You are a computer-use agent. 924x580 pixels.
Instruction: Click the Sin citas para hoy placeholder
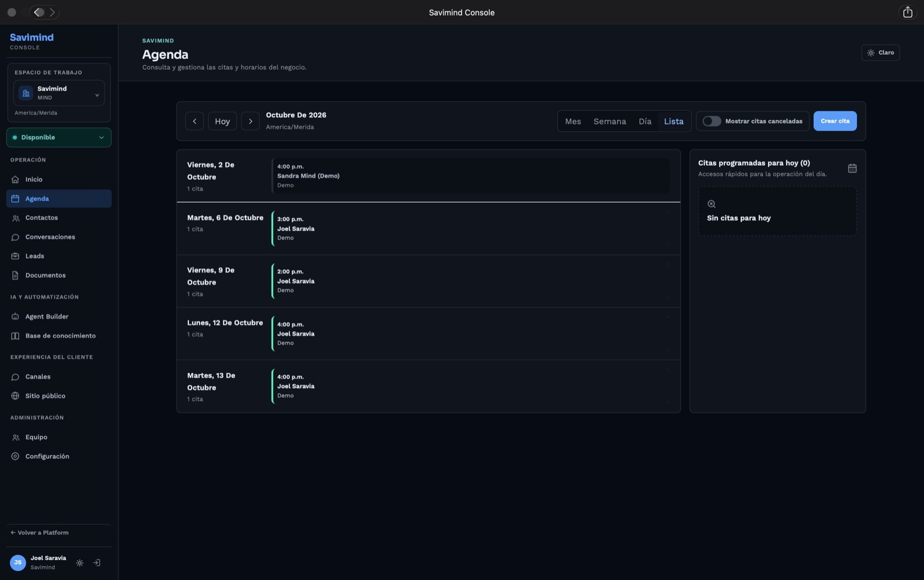pyautogui.click(x=777, y=211)
